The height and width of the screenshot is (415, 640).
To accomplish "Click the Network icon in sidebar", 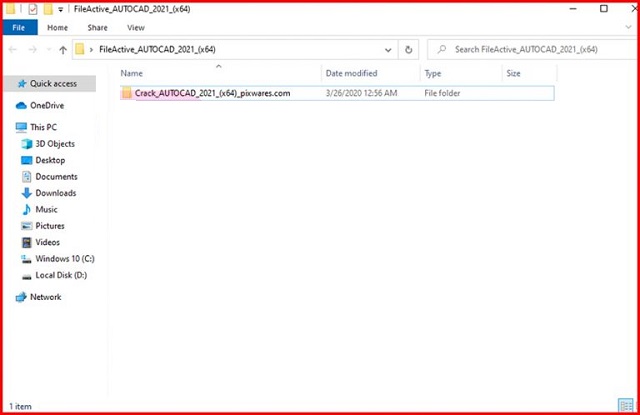I will [21, 297].
